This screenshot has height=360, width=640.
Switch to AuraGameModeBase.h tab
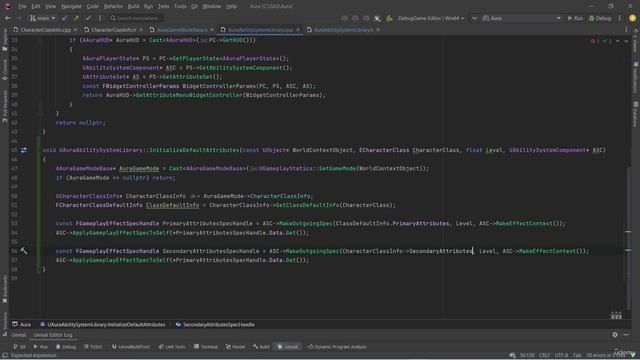click(x=182, y=30)
